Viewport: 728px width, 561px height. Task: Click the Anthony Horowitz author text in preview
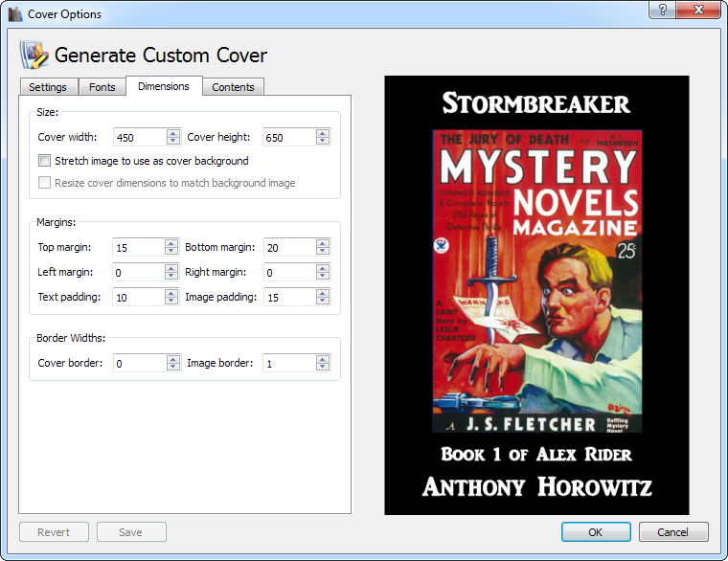tap(537, 486)
